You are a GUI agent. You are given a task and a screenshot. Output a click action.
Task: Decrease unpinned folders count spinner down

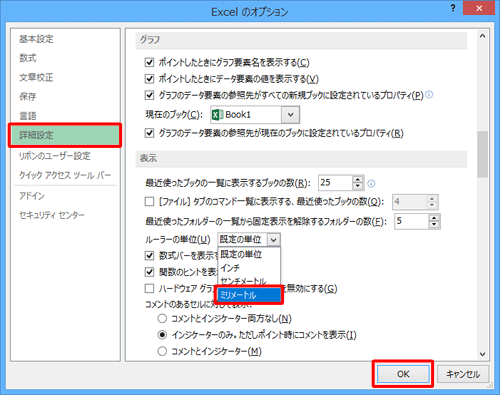(434, 225)
